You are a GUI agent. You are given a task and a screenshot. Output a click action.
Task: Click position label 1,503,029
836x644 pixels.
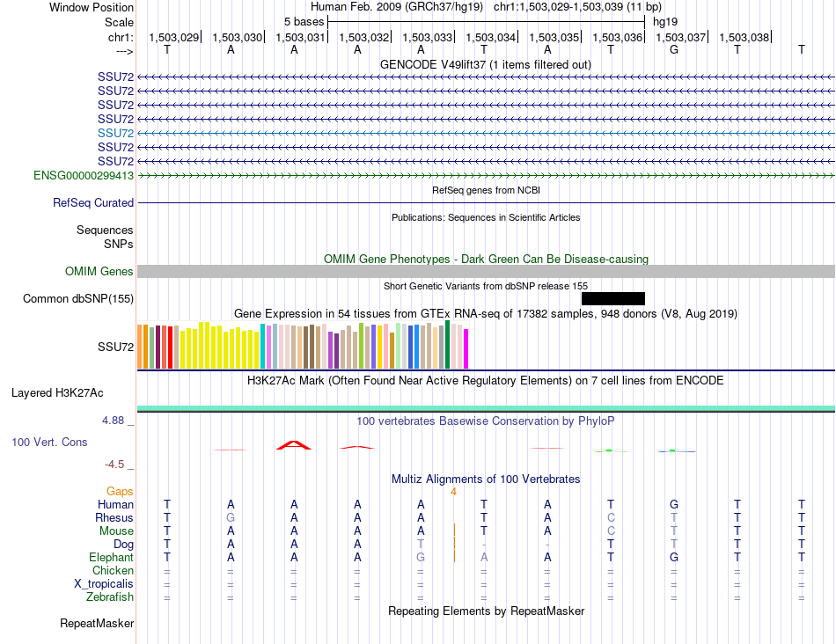coord(174,37)
